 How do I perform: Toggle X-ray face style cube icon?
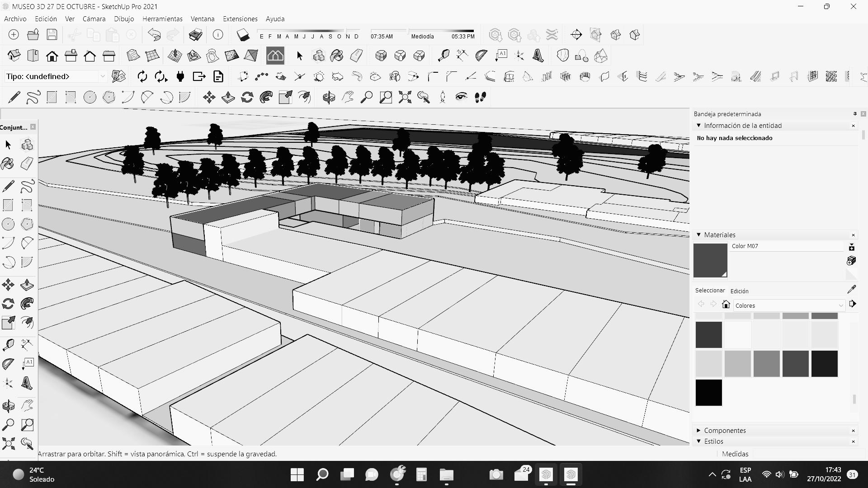[x=381, y=56]
